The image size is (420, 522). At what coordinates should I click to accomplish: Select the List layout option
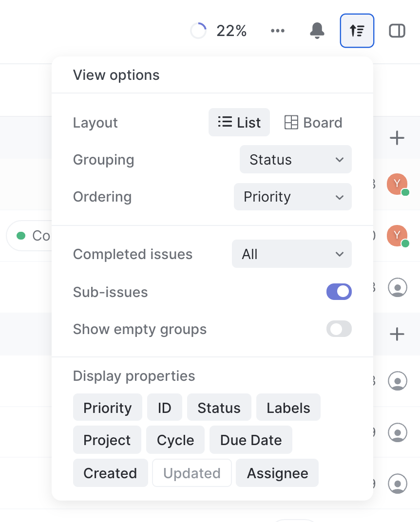click(x=239, y=123)
